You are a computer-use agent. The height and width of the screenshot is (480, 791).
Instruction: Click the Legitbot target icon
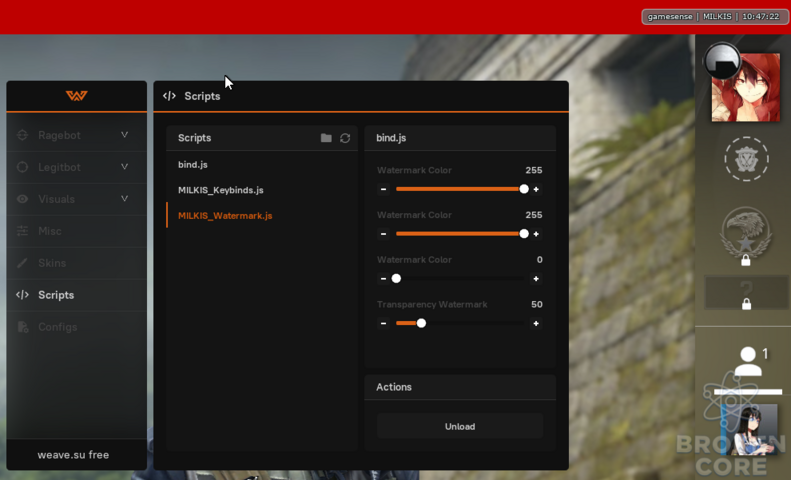click(22, 167)
